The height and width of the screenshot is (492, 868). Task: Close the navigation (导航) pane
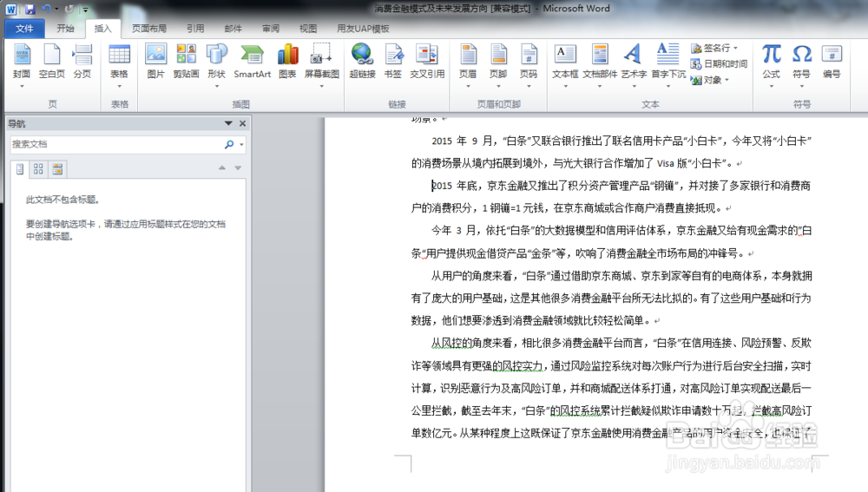[x=242, y=123]
